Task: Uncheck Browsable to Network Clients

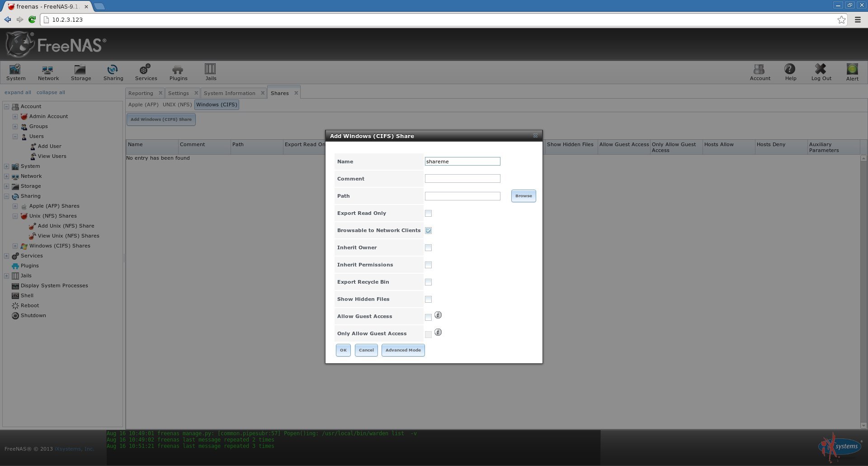Action: [428, 230]
